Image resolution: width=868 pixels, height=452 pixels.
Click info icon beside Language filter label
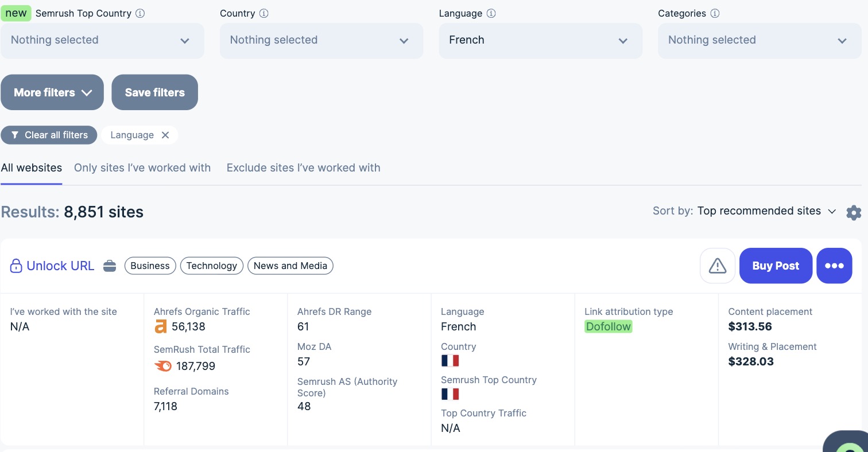[x=491, y=13]
